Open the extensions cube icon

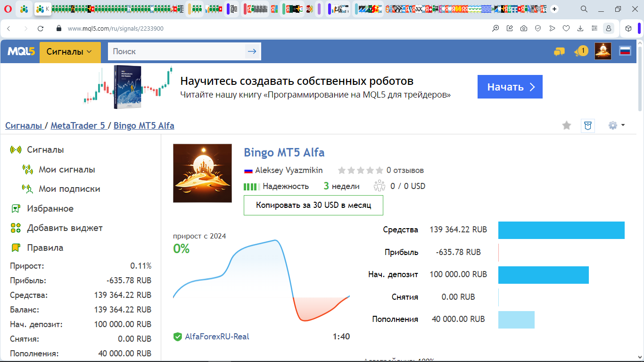(x=628, y=28)
